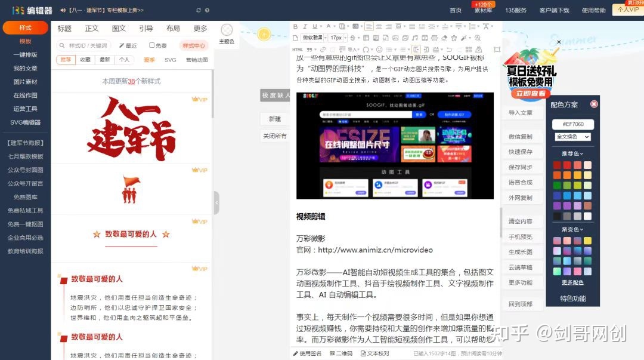Type in the 样式ID search field

coord(86,45)
